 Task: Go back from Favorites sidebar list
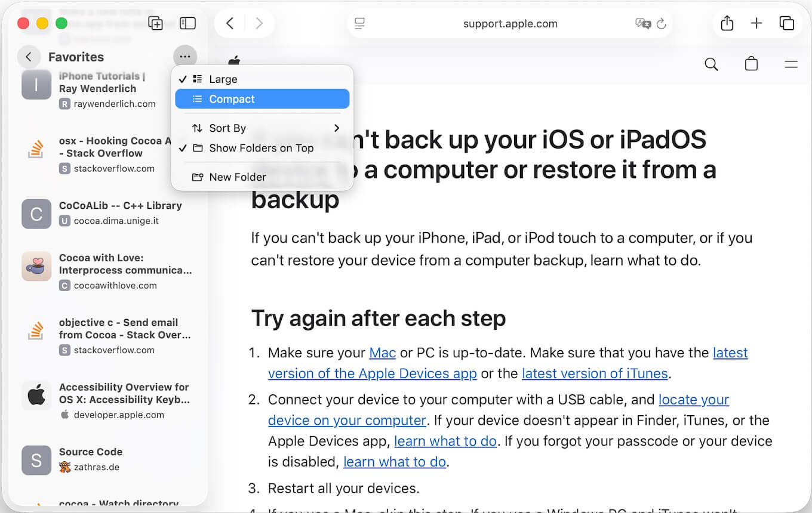(x=29, y=57)
